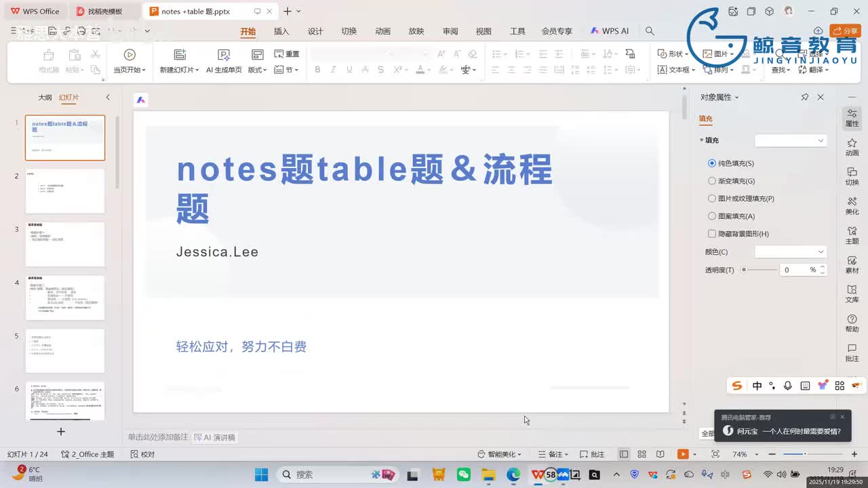Open the 文库 sidebar panel

tap(852, 293)
